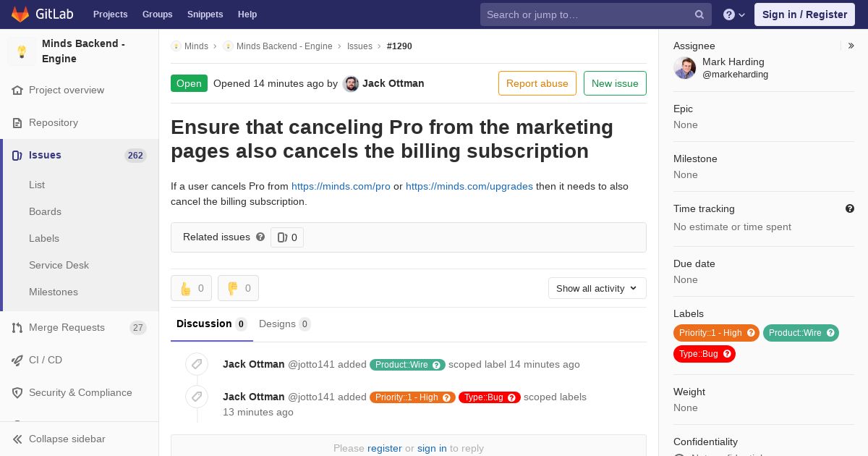Screen dimensions: 868x456
Task: Click the Issues icon in the sidebar
Action: (x=17, y=156)
